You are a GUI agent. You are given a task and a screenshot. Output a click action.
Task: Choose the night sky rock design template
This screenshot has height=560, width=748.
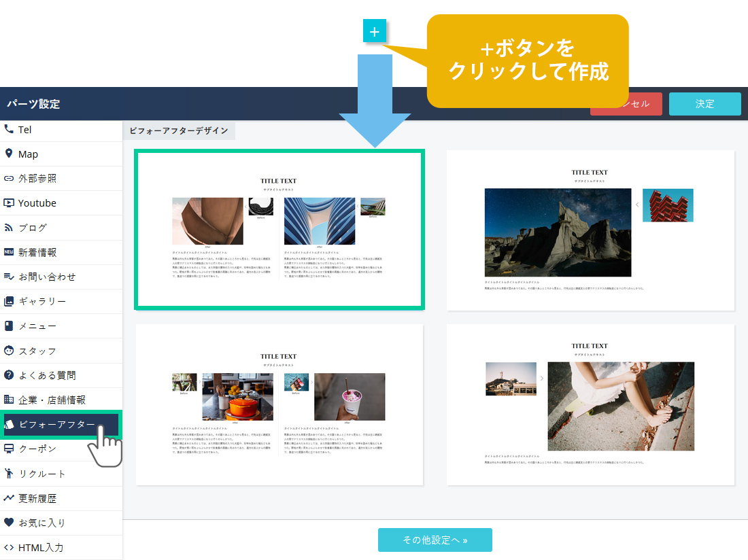pyautogui.click(x=590, y=230)
